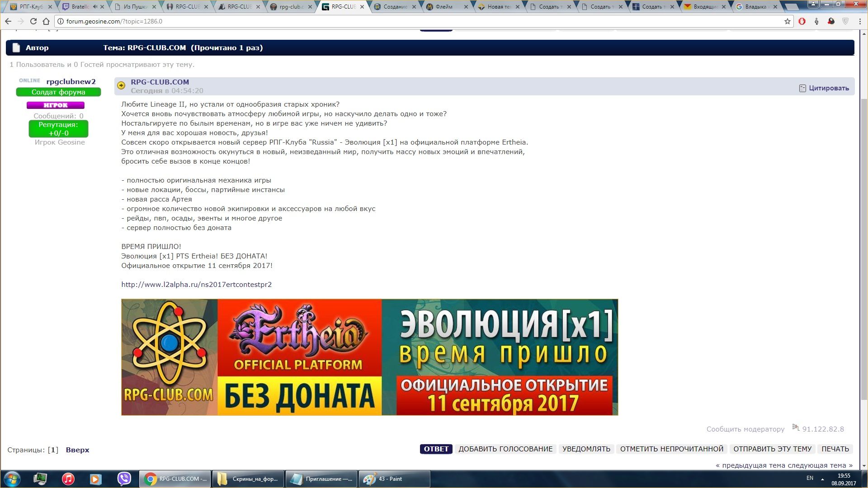Click the topic page icon beside Автор

click(x=16, y=48)
